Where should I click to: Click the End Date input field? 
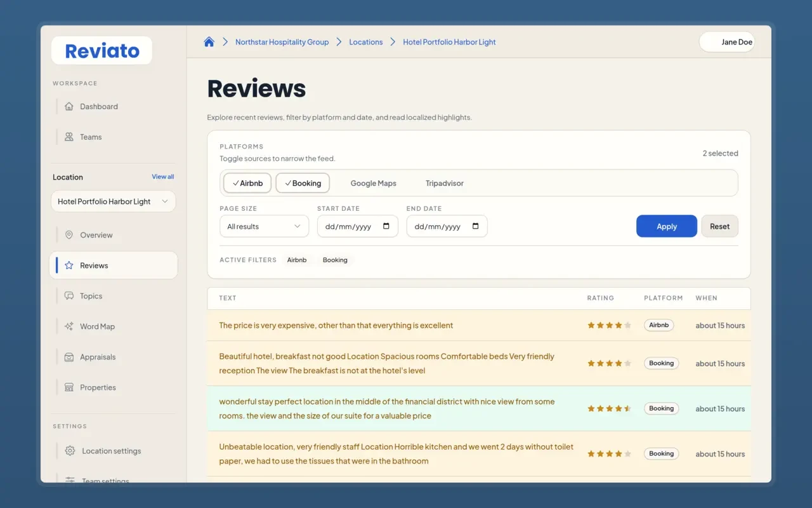(x=447, y=226)
